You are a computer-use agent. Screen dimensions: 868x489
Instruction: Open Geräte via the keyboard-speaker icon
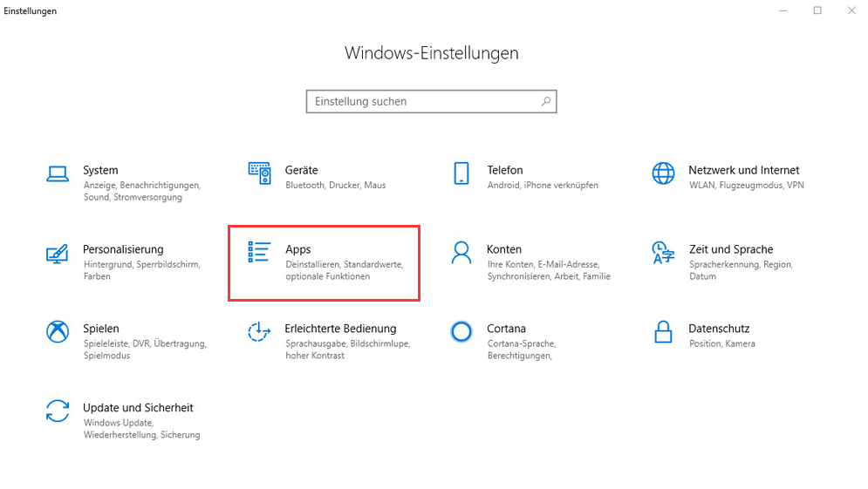point(259,173)
